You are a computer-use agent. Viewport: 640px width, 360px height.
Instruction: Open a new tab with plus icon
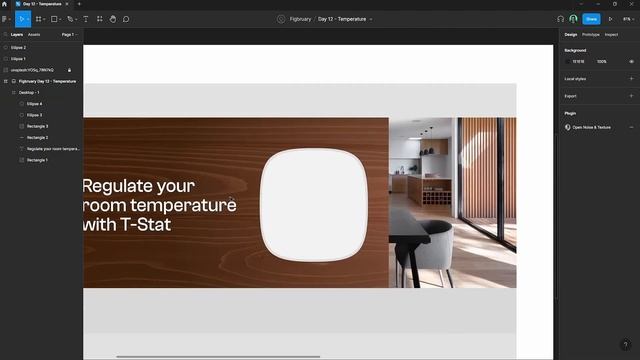[x=79, y=4]
